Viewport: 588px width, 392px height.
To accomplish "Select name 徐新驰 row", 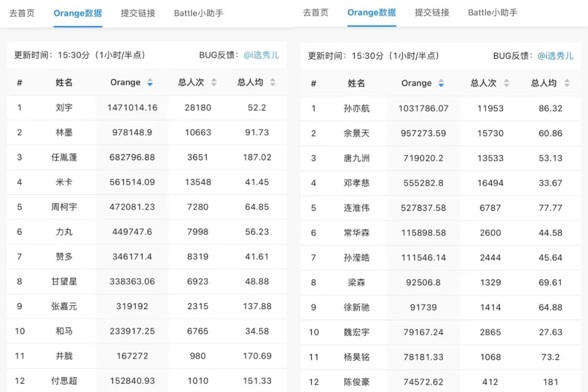I will point(357,308).
